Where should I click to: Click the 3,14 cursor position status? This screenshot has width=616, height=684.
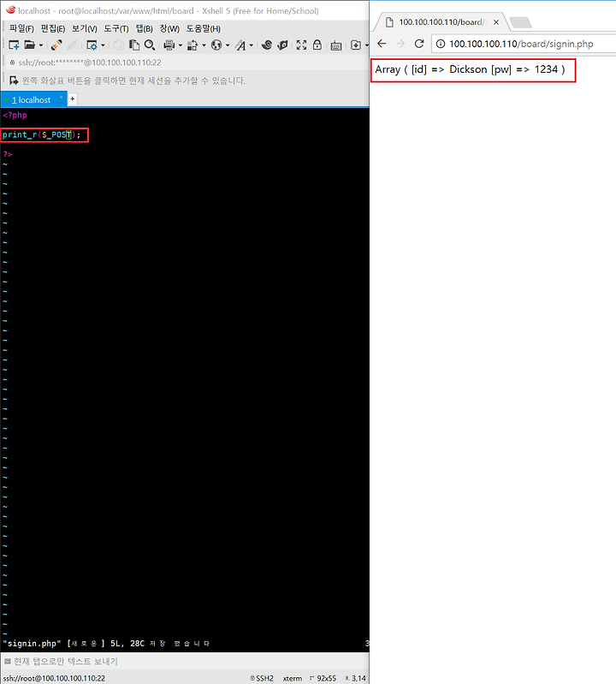click(356, 678)
